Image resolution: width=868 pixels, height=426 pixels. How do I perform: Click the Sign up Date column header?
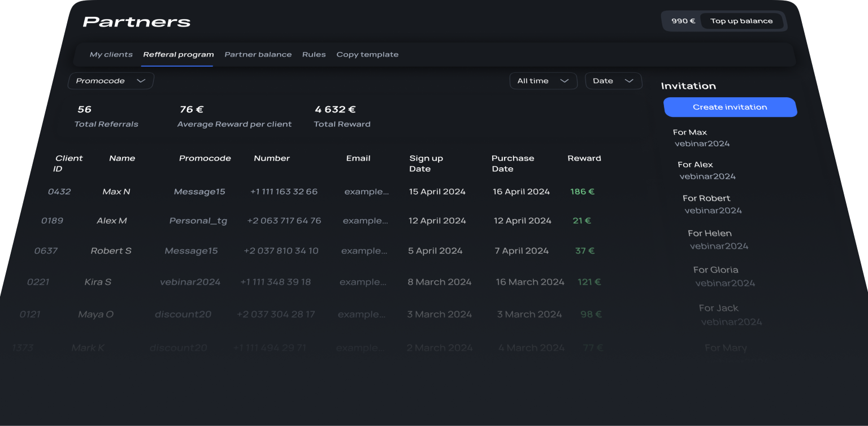pyautogui.click(x=426, y=163)
